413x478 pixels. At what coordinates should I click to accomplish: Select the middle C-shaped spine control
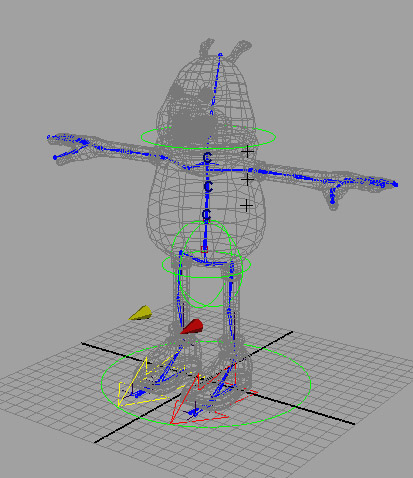point(208,186)
